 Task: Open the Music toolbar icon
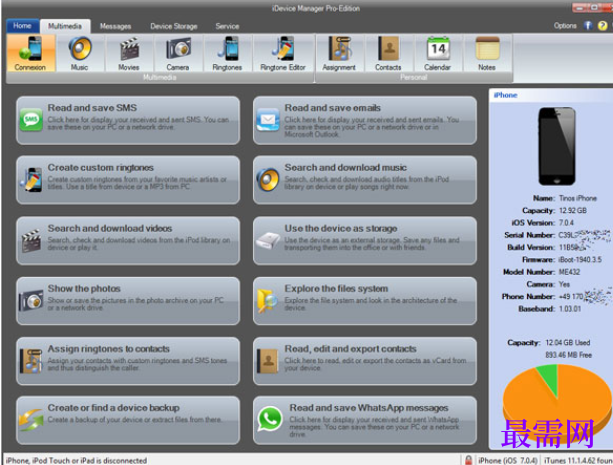(x=79, y=53)
